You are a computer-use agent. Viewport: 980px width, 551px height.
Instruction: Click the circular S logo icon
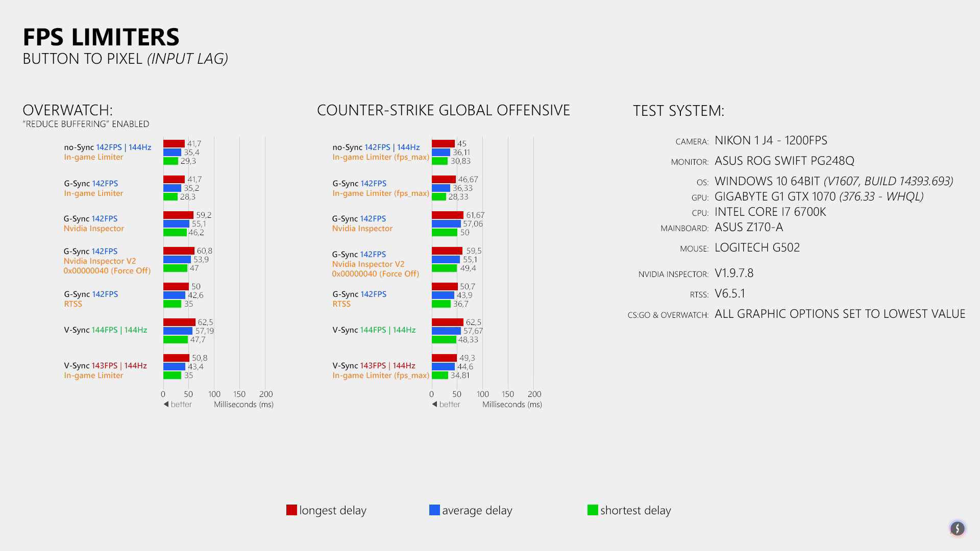tap(957, 529)
